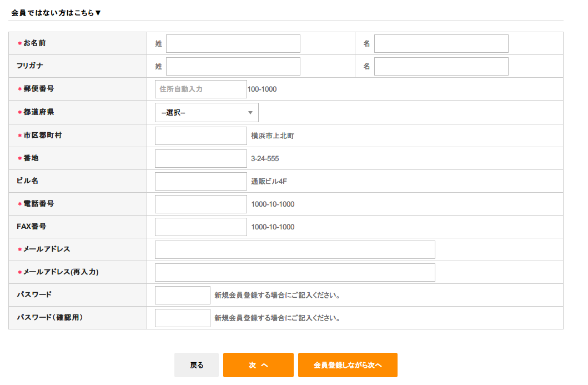The height and width of the screenshot is (385, 588).
Task: Focus the 電話番号 phone number field
Action: point(200,204)
